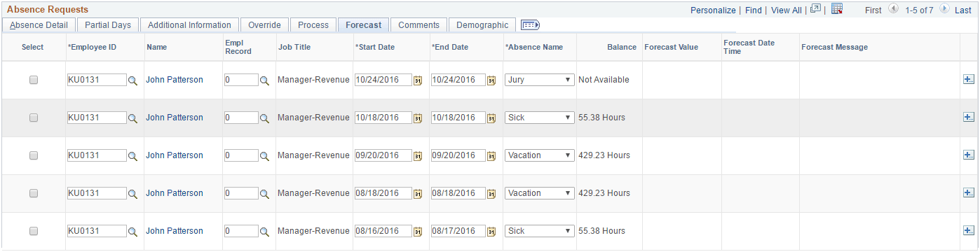This screenshot has height=252, width=980.
Task: Open Absence Name dropdown for 08/18/2016 Vacation
Action: point(539,193)
